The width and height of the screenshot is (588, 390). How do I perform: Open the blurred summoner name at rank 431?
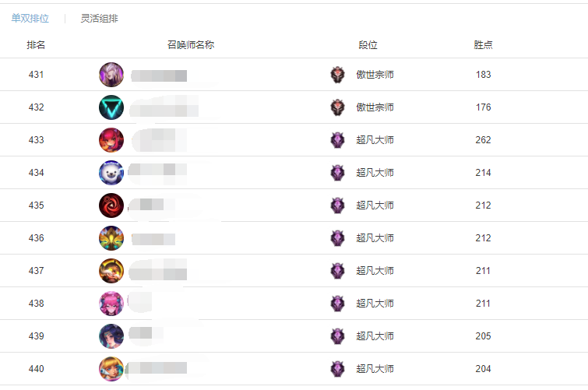coord(159,76)
